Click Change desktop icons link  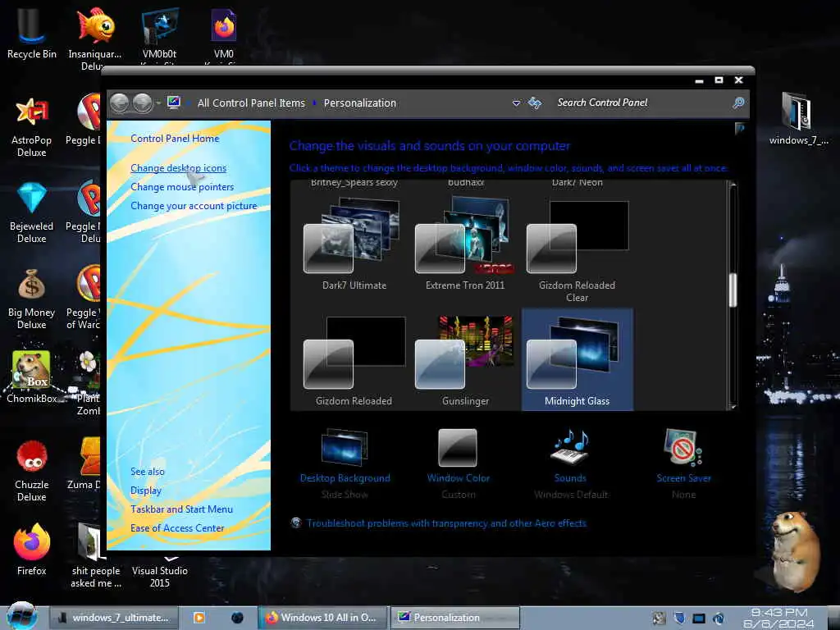(178, 167)
